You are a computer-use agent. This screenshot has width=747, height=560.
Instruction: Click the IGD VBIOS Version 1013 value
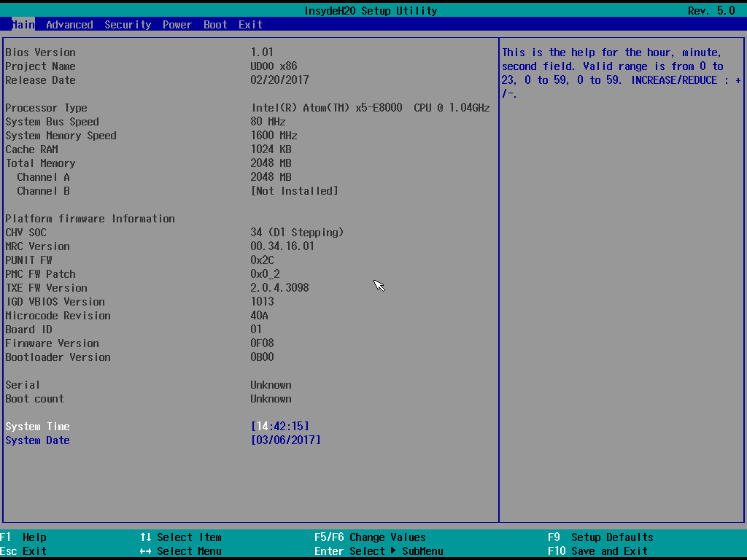pos(262,301)
